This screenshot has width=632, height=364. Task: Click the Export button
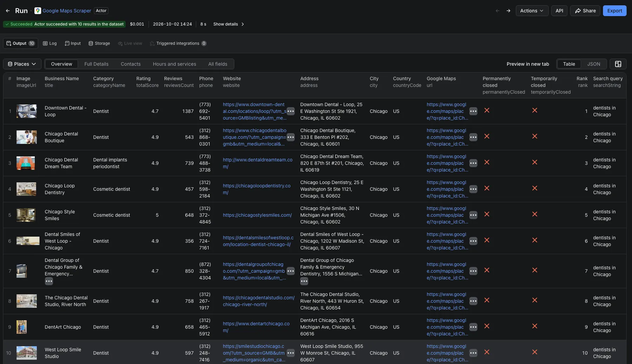pos(614,11)
